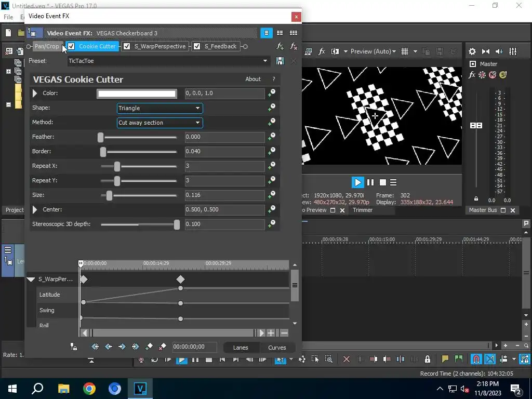The width and height of the screenshot is (532, 399).
Task: Click the white Color swatch
Action: click(137, 94)
